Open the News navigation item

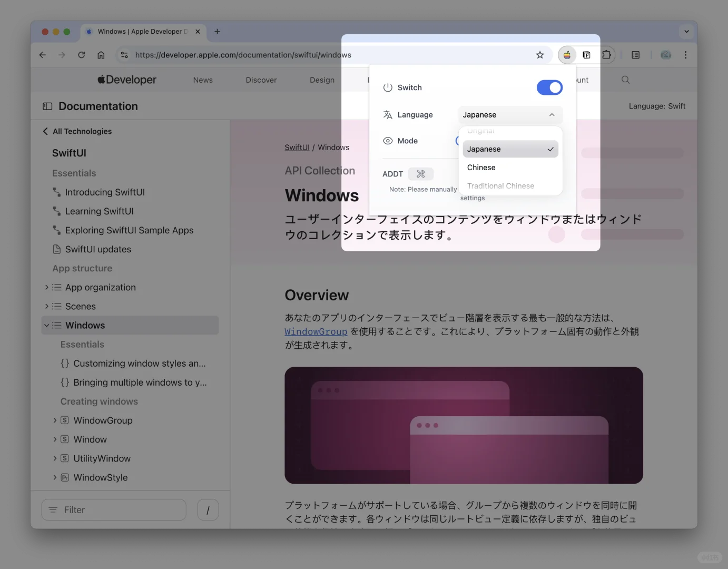203,80
